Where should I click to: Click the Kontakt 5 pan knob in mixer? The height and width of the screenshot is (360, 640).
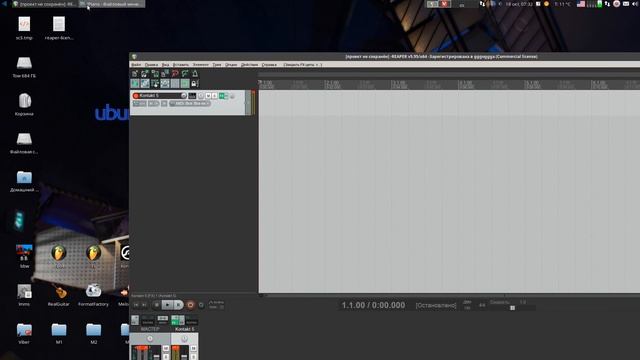pos(184,339)
